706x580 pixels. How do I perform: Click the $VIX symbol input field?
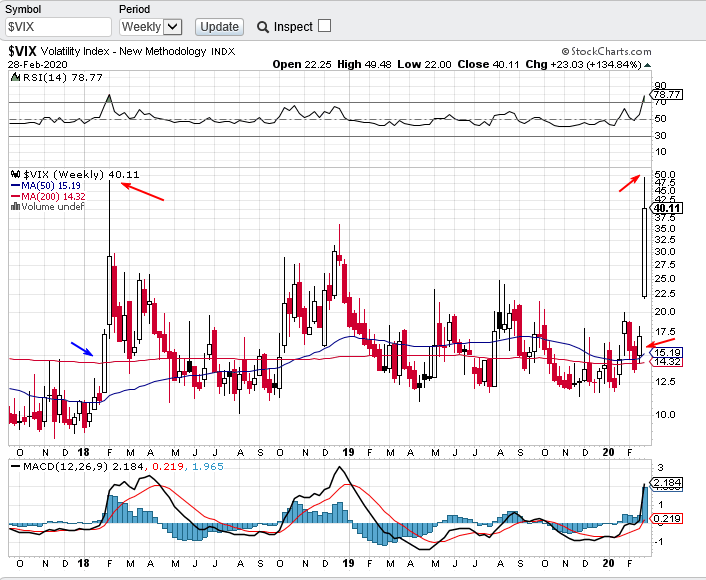pyautogui.click(x=58, y=27)
